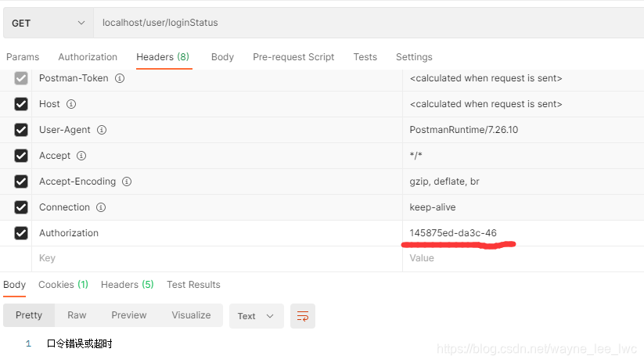Viewport: 644px width, 363px height.
Task: Uncheck the Connection header checkbox
Action: (21, 207)
